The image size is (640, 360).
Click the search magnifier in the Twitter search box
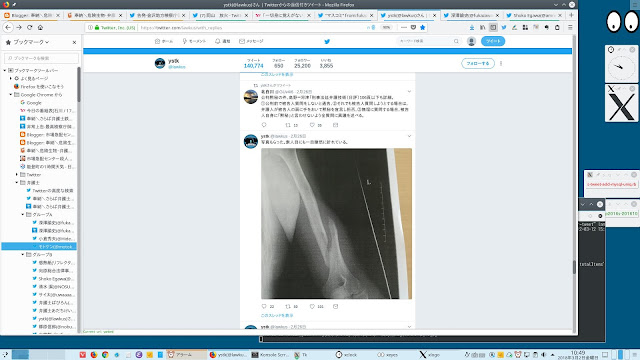[456, 41]
